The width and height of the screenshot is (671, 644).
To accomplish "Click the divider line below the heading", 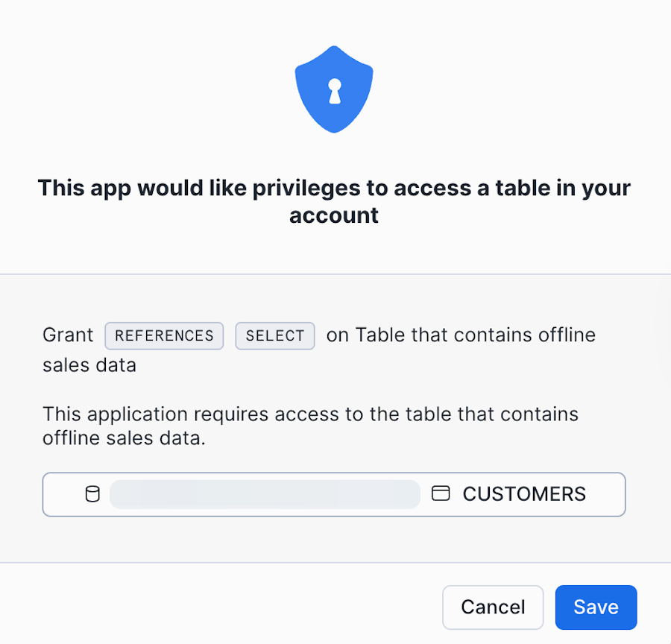I will [335, 274].
